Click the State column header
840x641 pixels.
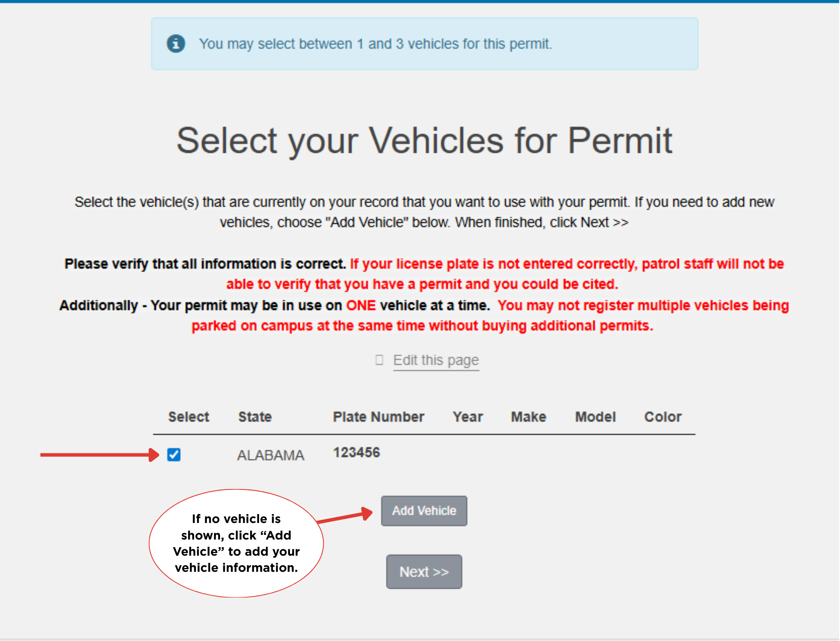pos(255,416)
